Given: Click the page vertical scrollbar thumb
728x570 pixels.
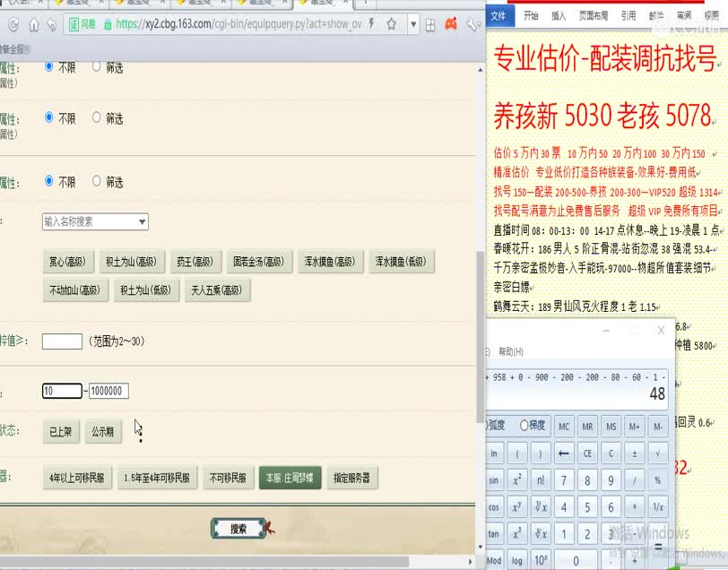Looking at the screenshot, I should (x=480, y=337).
